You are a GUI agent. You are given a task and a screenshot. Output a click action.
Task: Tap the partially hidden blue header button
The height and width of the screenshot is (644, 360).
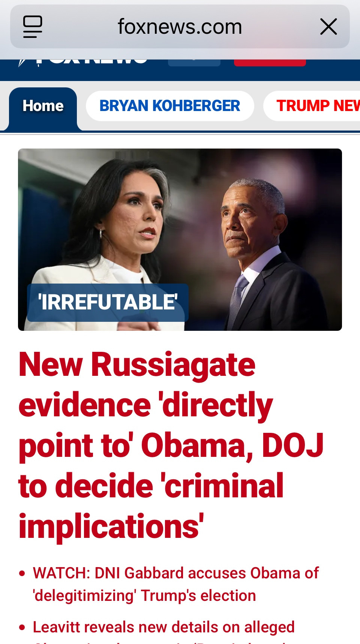click(194, 63)
